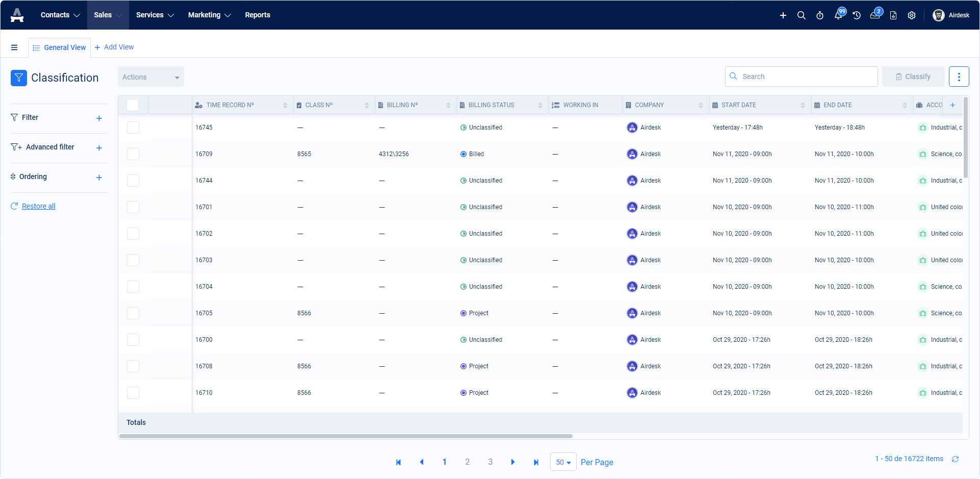The image size is (980, 479).
Task: Click the horizontal table scrollbar
Action: click(346, 436)
